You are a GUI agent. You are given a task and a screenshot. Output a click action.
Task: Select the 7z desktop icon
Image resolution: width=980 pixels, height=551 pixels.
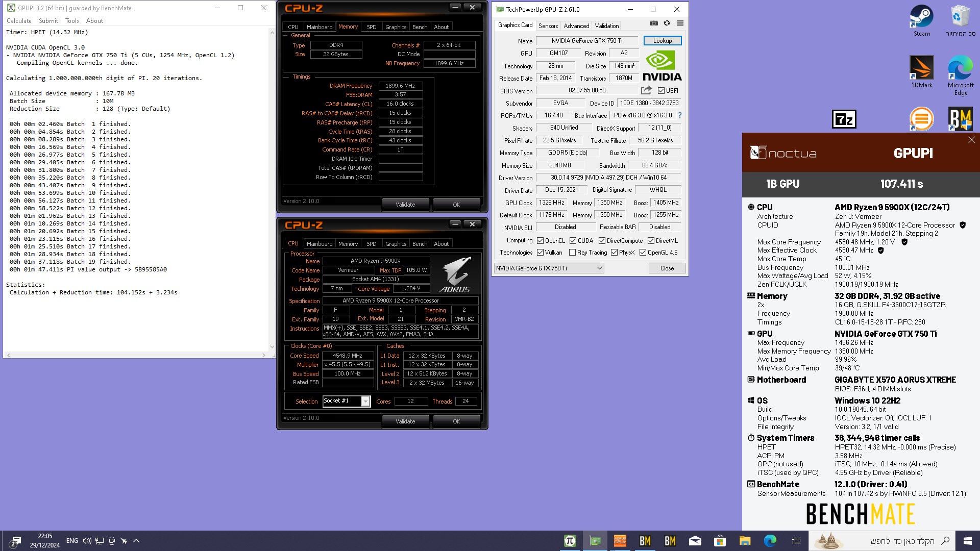pos(844,119)
